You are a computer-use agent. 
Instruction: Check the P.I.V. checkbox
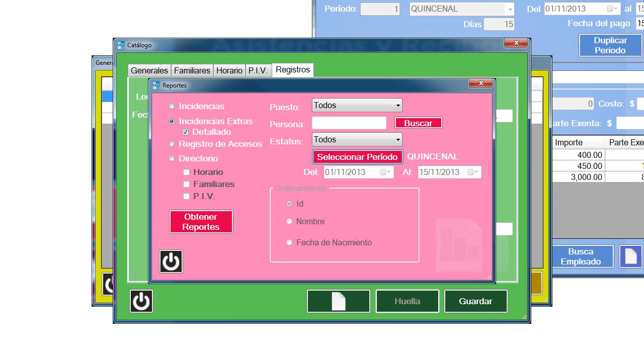pos(187,196)
